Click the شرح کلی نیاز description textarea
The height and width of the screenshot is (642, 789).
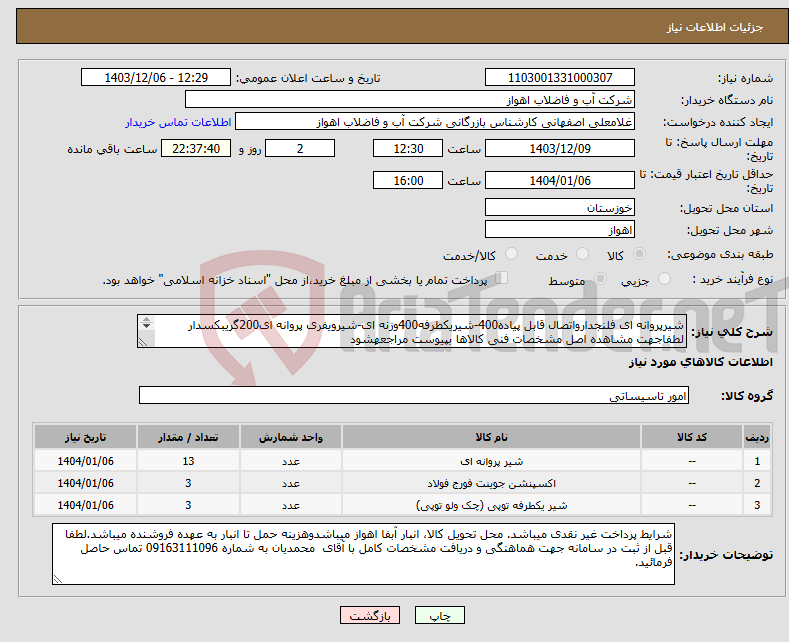pyautogui.click(x=412, y=332)
